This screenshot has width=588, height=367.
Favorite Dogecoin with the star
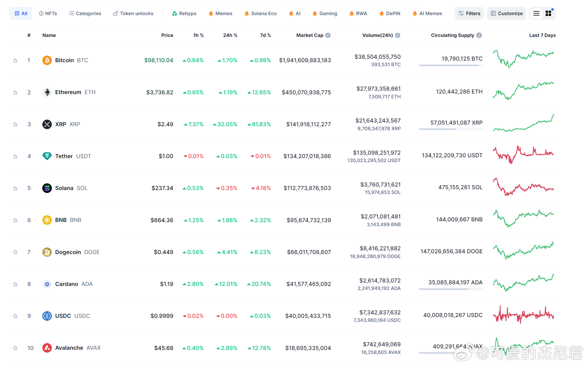(15, 252)
